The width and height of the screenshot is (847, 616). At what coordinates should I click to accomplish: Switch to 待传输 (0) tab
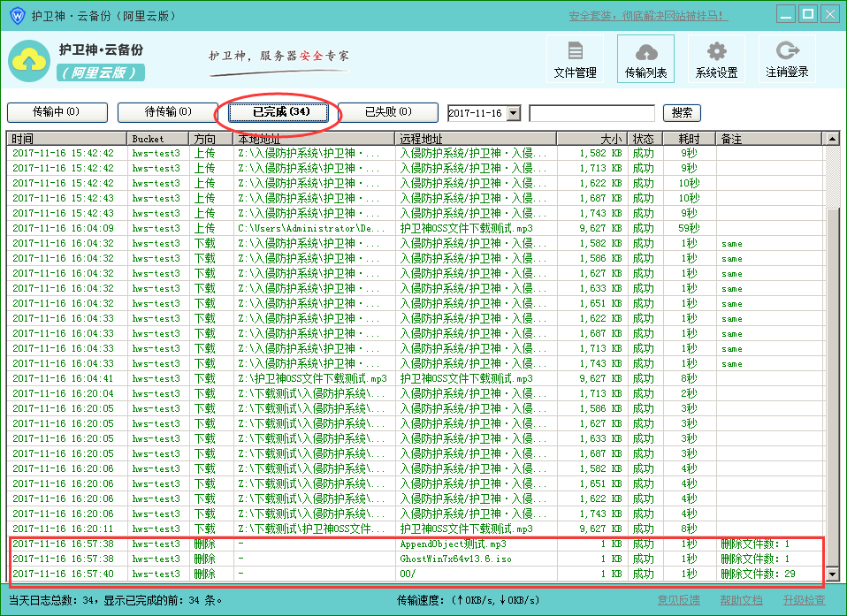168,112
